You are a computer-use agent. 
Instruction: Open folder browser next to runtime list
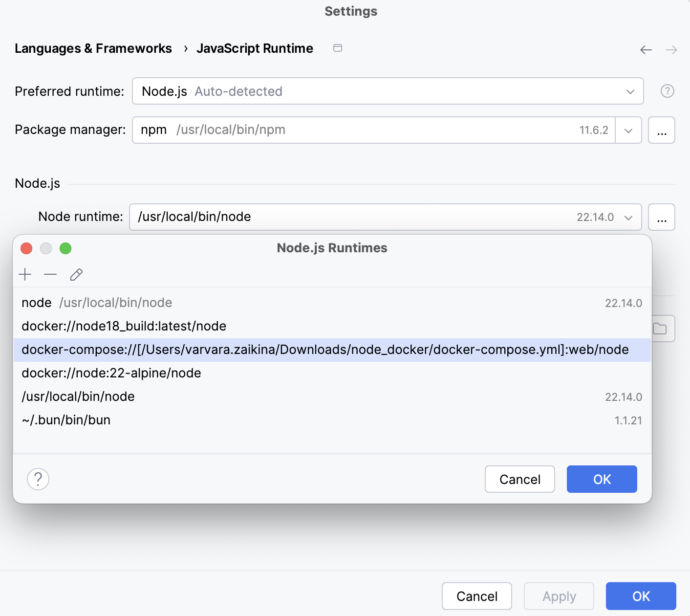(x=661, y=328)
